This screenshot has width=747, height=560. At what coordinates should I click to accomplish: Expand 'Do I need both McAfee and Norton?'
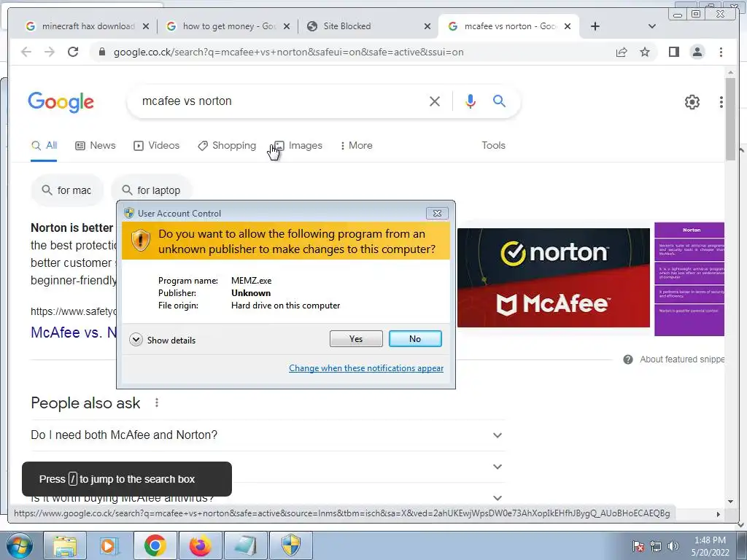coord(267,435)
